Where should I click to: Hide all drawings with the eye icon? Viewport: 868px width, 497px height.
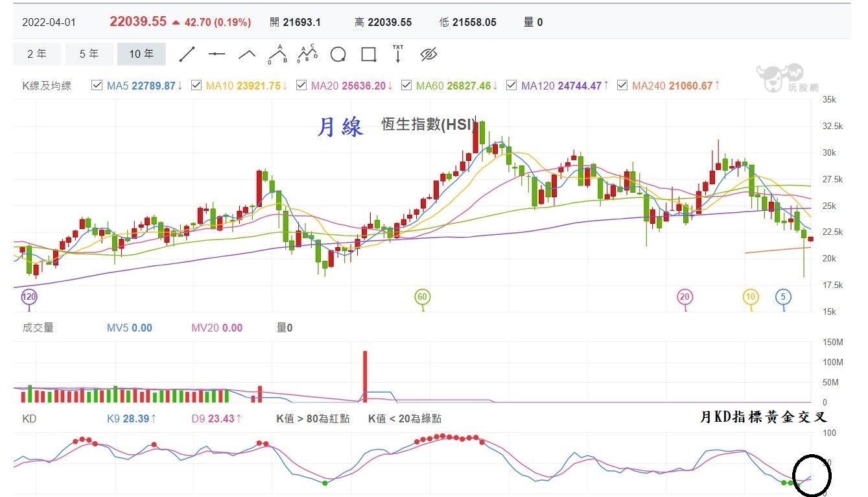click(x=427, y=55)
